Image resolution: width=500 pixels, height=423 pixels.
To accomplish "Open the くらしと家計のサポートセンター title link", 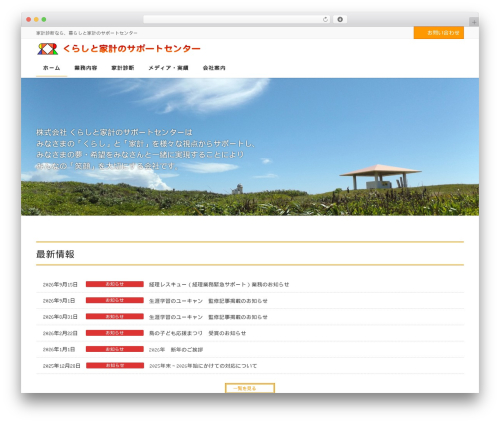I will coord(132,49).
